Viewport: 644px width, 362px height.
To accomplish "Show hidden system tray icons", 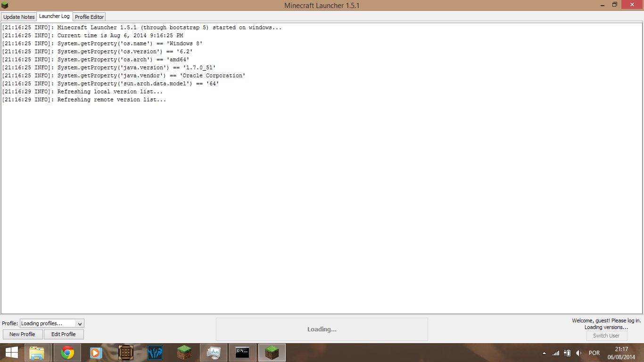I will [545, 353].
